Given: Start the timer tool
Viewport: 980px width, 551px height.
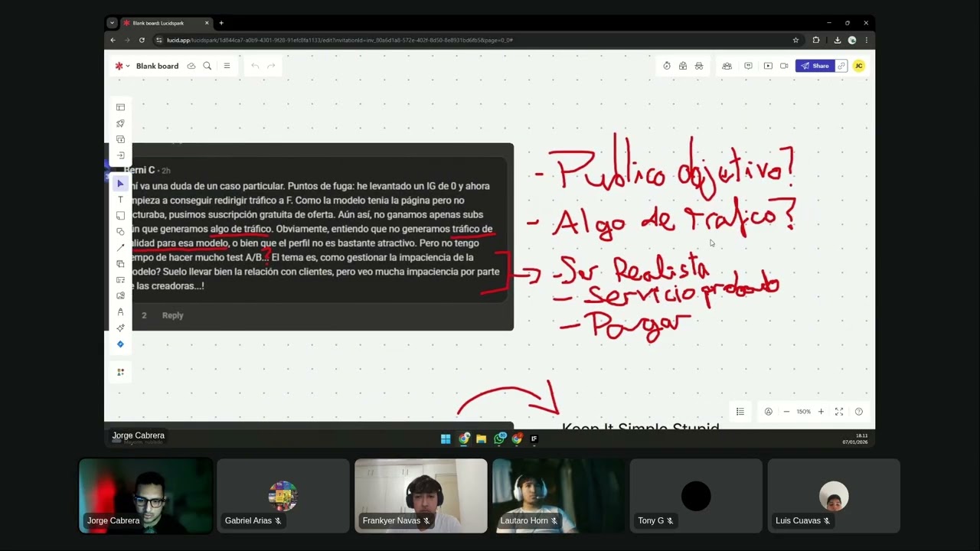Looking at the screenshot, I should pos(667,66).
